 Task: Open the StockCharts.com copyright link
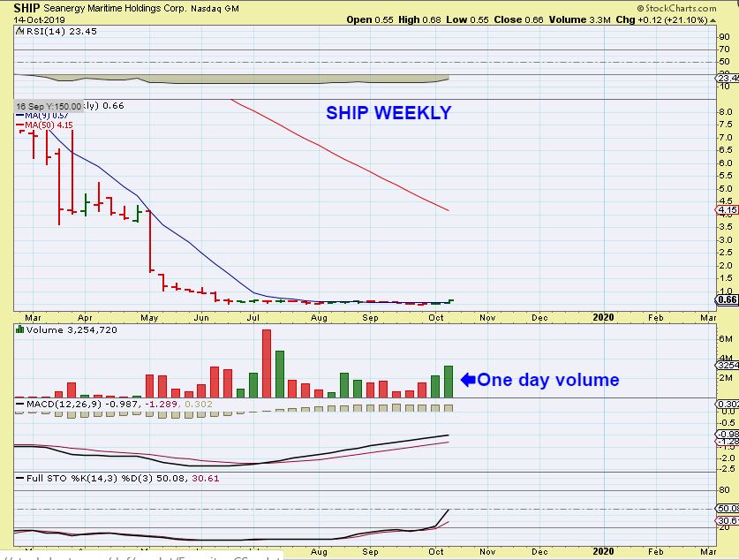click(676, 8)
